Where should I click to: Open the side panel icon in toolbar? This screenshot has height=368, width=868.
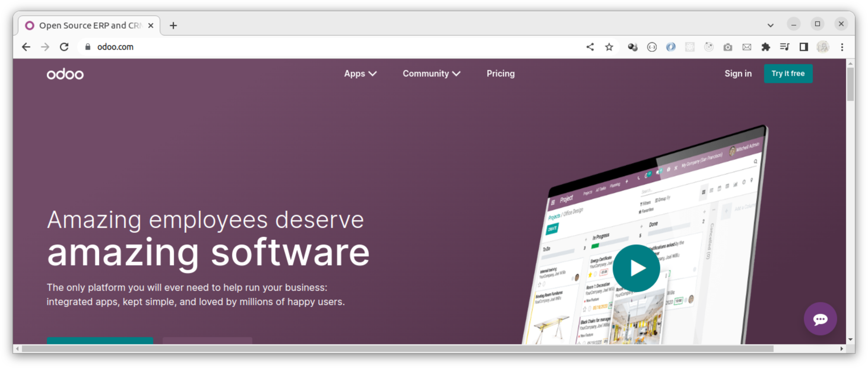point(804,47)
